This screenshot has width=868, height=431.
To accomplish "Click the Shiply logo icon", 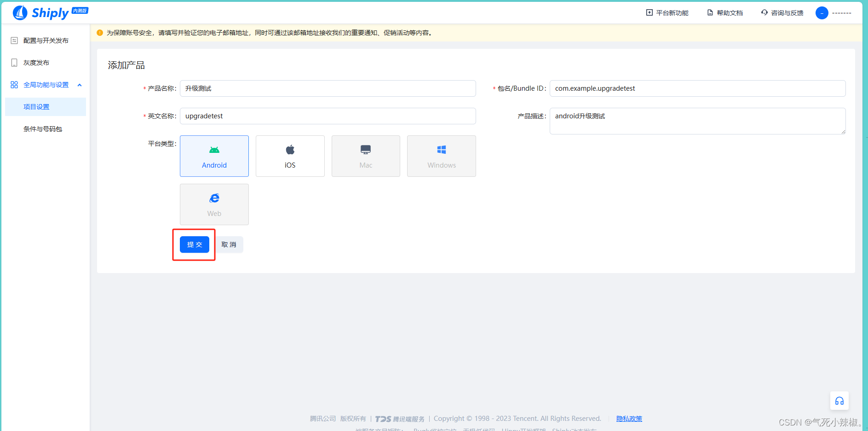I will click(x=19, y=12).
